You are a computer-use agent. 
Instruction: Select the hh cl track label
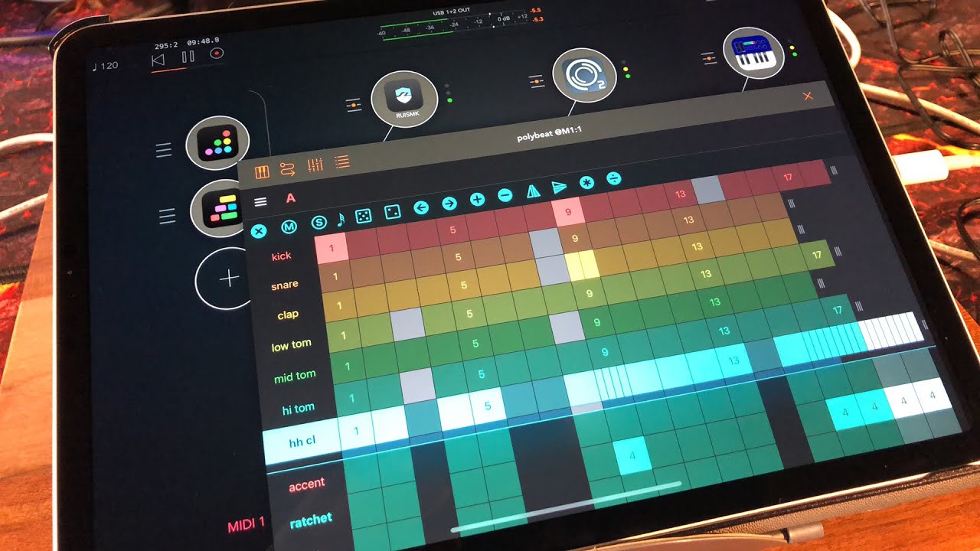pos(303,442)
